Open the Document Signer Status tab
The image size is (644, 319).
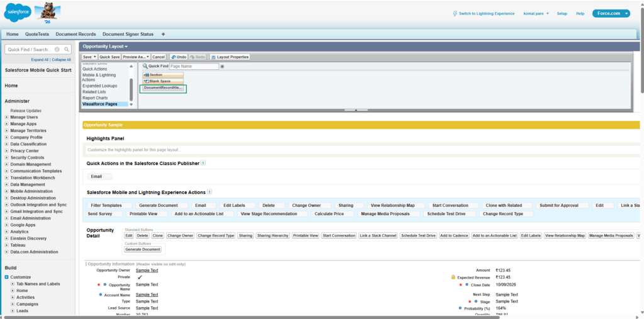(x=128, y=34)
